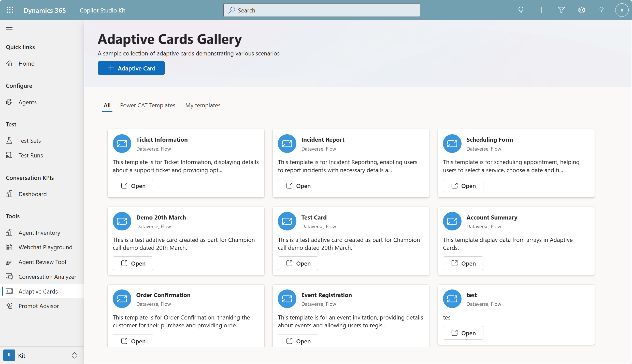
Task: Click the Ticket Information card icon
Action: (x=122, y=144)
